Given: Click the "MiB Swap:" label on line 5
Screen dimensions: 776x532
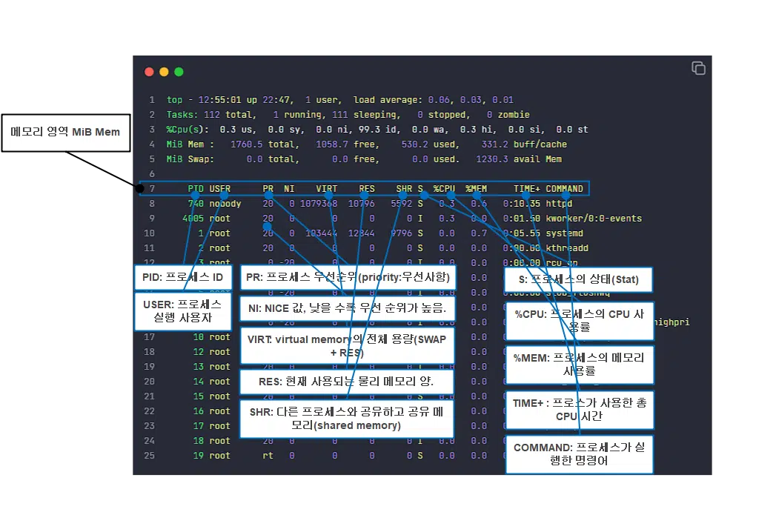Looking at the screenshot, I should (x=190, y=159).
